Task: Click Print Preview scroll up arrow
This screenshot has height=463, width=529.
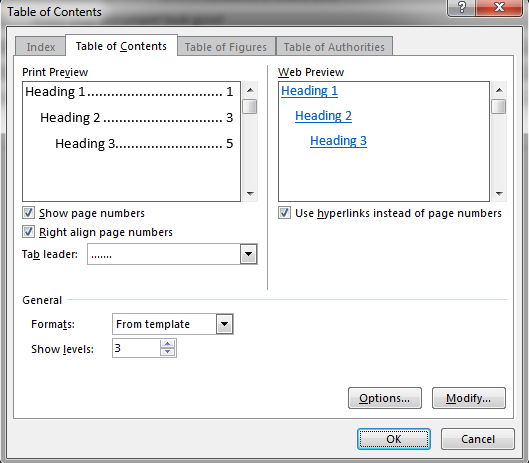Action: tap(250, 90)
